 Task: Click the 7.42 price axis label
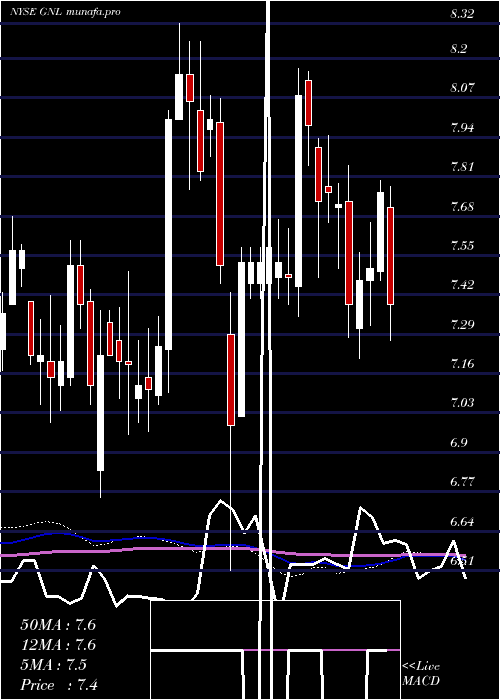462,284
